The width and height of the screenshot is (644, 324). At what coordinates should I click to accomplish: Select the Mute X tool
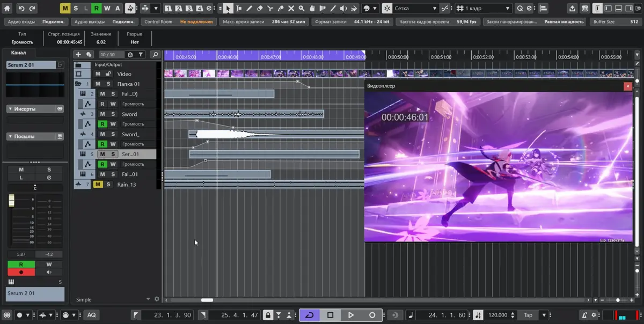(291, 9)
